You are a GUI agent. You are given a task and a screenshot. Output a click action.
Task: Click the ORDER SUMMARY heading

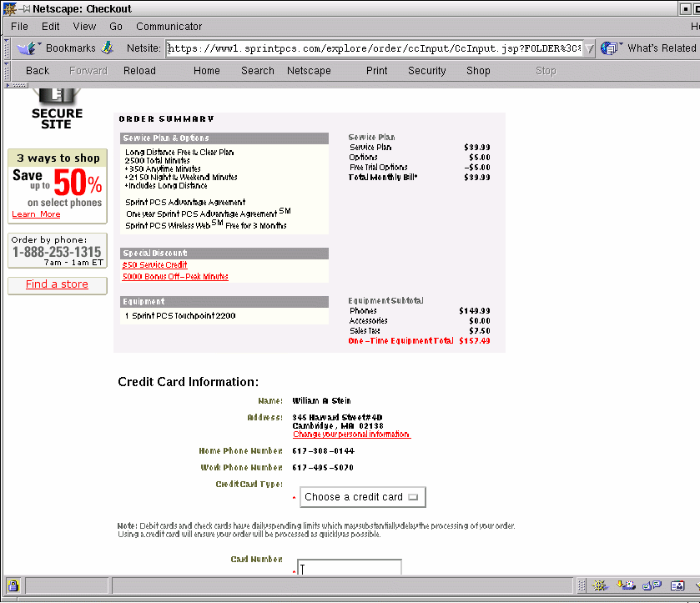(x=167, y=119)
